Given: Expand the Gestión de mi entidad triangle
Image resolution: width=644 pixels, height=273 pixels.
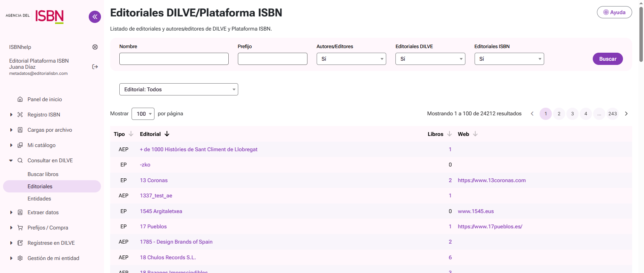Looking at the screenshot, I should (x=11, y=258).
